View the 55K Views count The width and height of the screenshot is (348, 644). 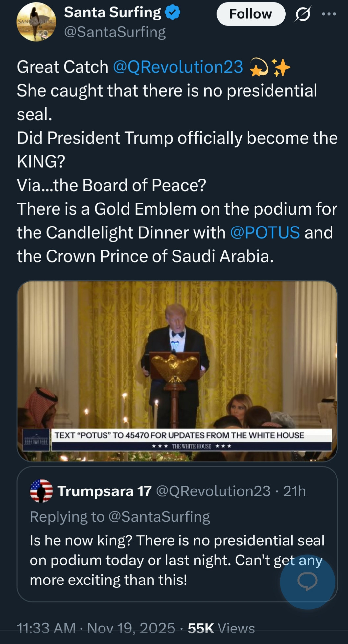[221, 628]
